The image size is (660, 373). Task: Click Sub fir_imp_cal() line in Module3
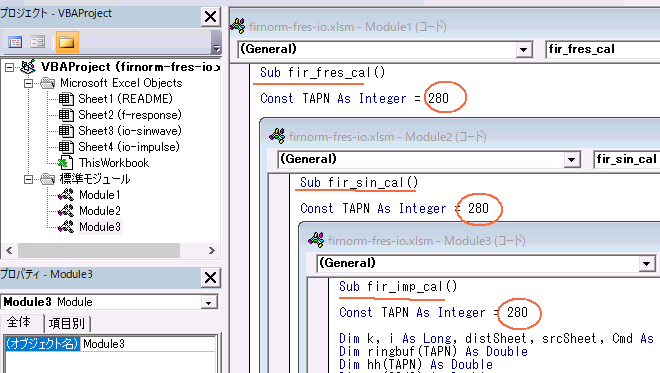pyautogui.click(x=398, y=287)
